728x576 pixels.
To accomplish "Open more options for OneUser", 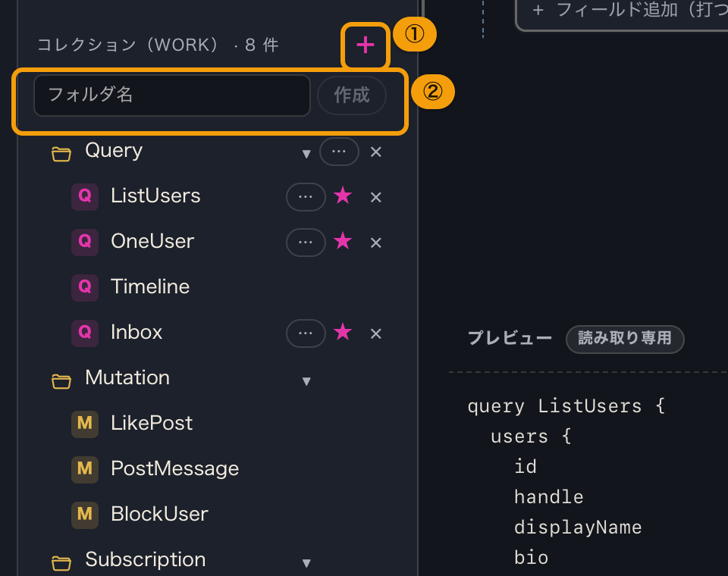I will click(x=306, y=243).
